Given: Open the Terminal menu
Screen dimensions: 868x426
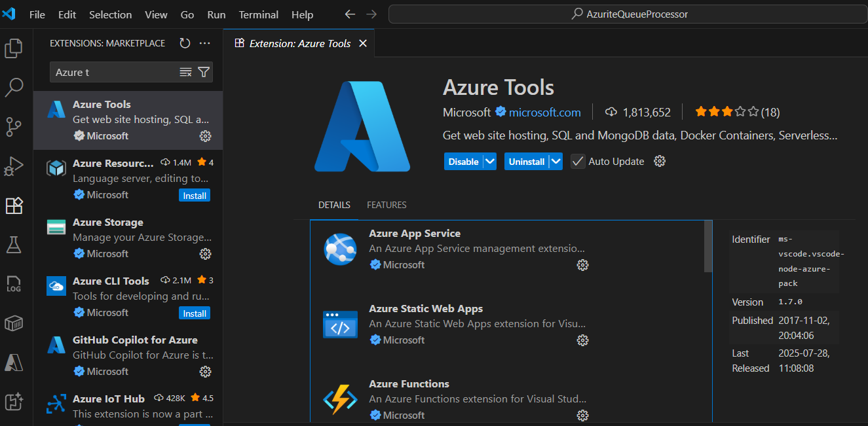Looking at the screenshot, I should tap(258, 14).
